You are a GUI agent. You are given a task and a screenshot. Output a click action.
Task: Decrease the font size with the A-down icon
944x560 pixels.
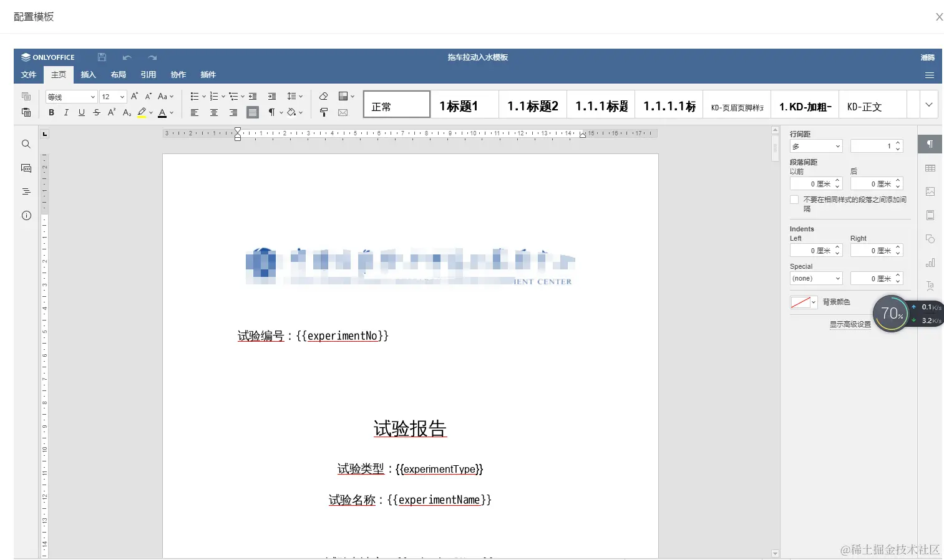coord(148,97)
